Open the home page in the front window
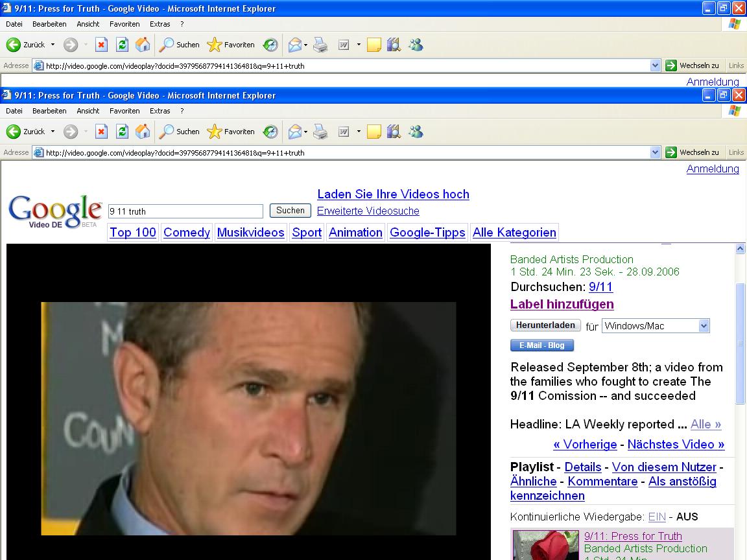The height and width of the screenshot is (560, 747). tap(143, 132)
